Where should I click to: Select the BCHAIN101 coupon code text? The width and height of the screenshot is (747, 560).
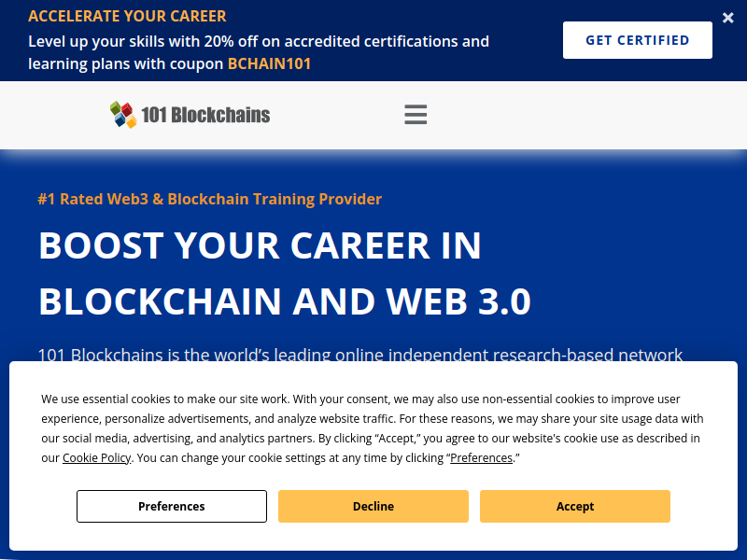[269, 63]
